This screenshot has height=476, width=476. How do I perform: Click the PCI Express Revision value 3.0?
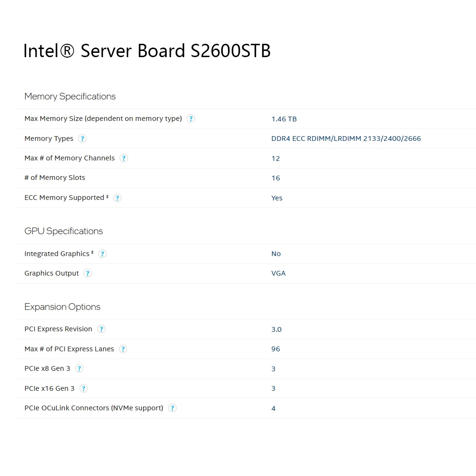point(276,329)
